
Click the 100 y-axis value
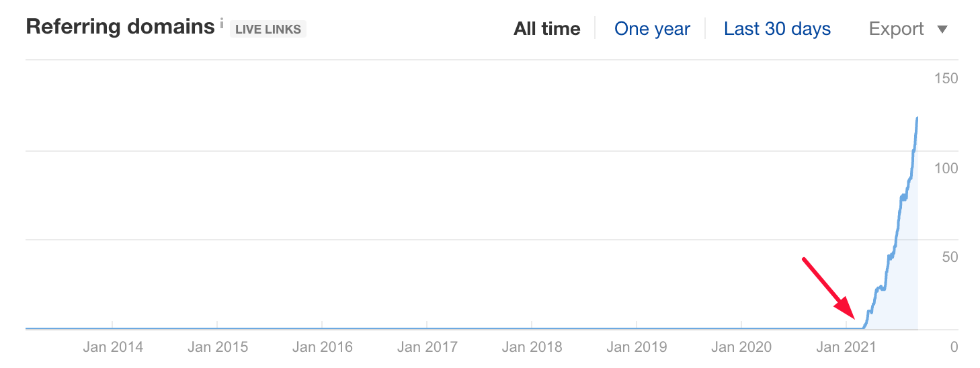pyautogui.click(x=946, y=168)
